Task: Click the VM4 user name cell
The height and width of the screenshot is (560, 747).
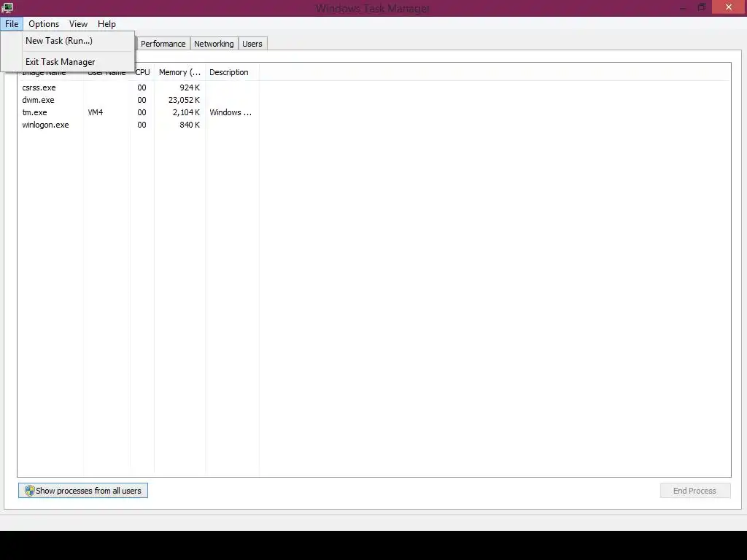Action: (x=96, y=112)
